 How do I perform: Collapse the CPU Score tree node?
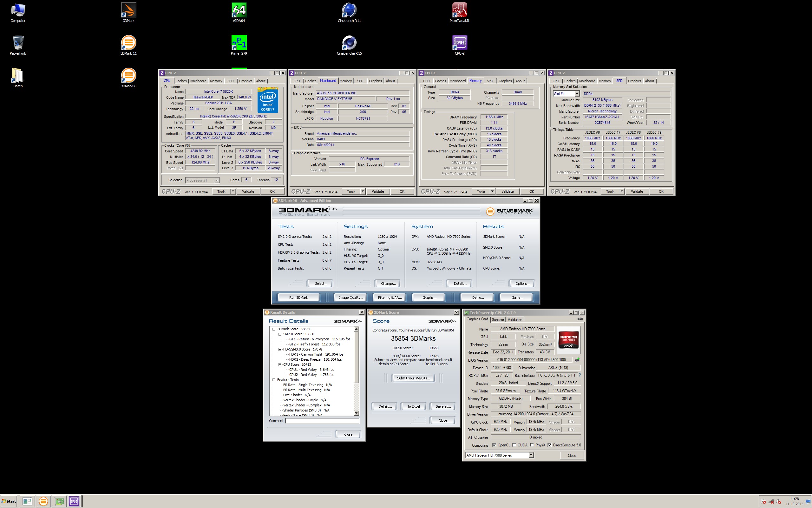[x=280, y=364]
